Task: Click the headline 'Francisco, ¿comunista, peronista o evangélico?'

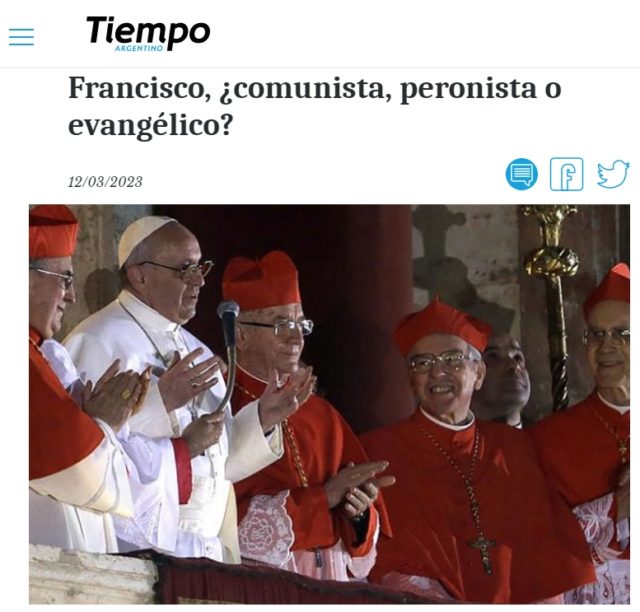Action: [315, 106]
